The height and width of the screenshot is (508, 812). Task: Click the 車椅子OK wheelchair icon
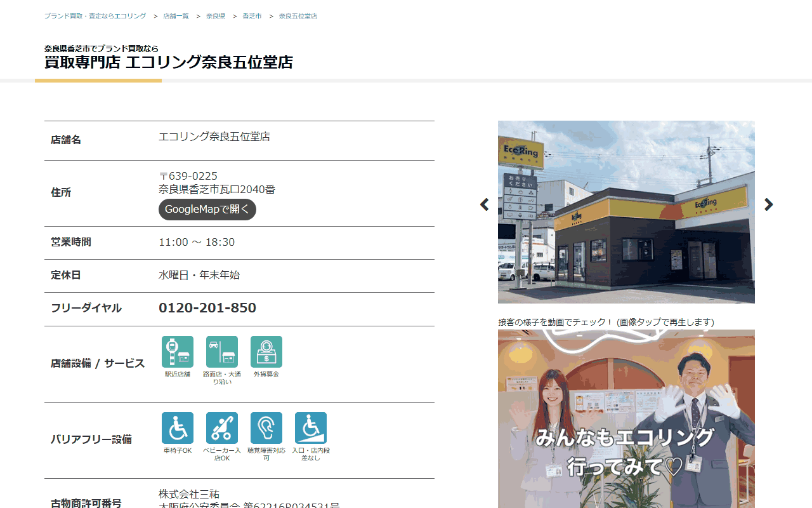pos(178,428)
